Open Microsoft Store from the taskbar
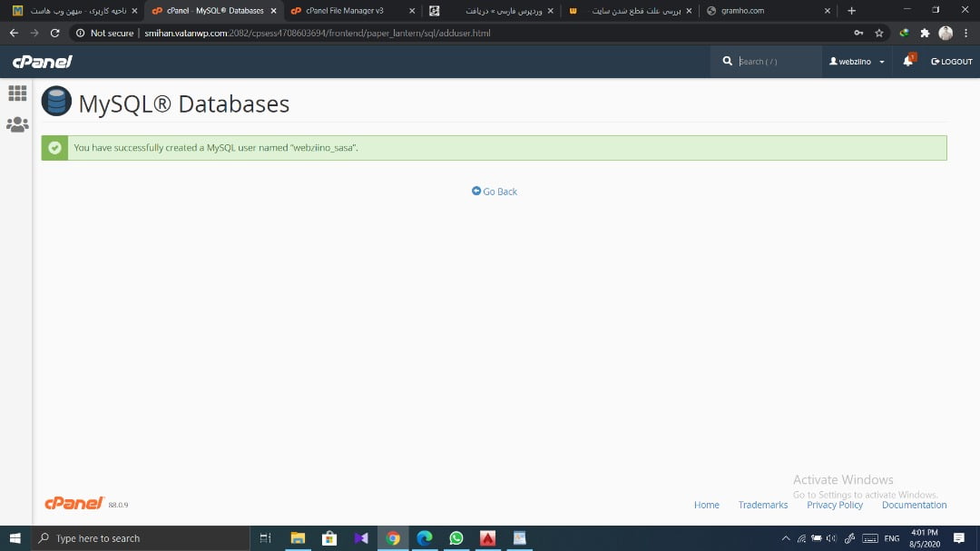 pos(329,538)
